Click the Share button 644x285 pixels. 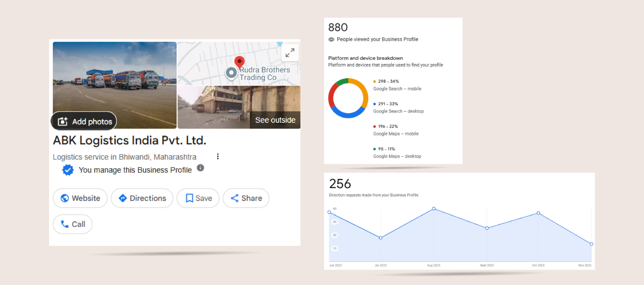point(246,198)
